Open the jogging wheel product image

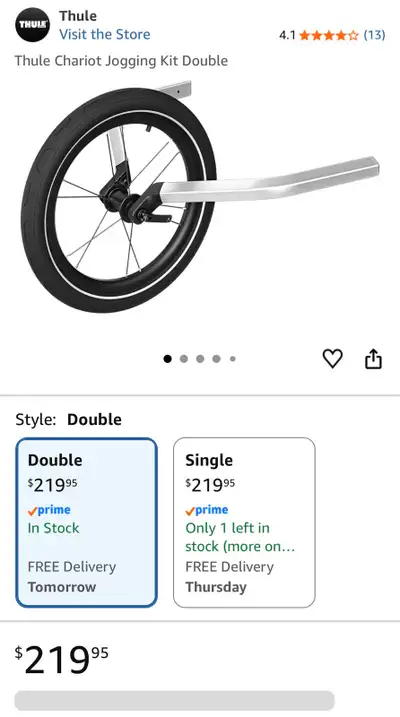coord(200,197)
